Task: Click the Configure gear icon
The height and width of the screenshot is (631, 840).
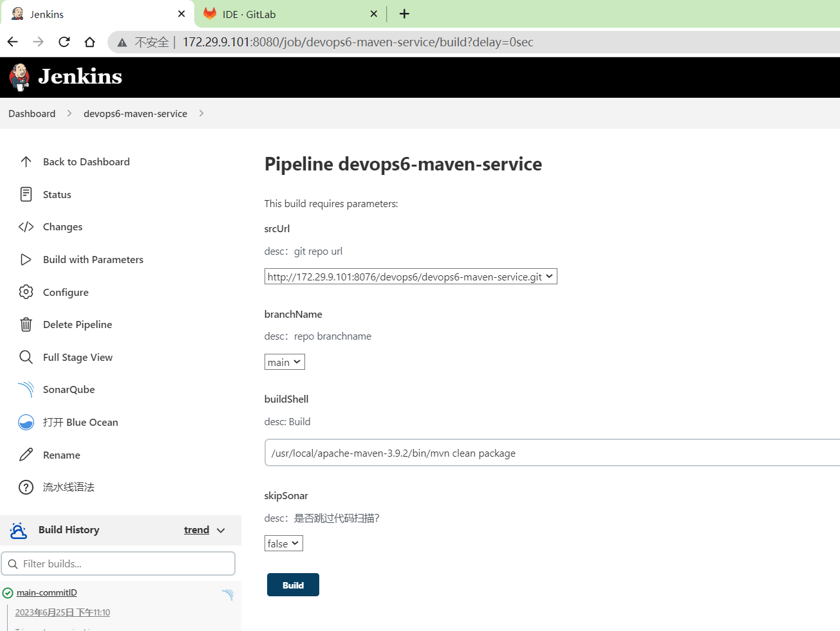Action: point(26,292)
